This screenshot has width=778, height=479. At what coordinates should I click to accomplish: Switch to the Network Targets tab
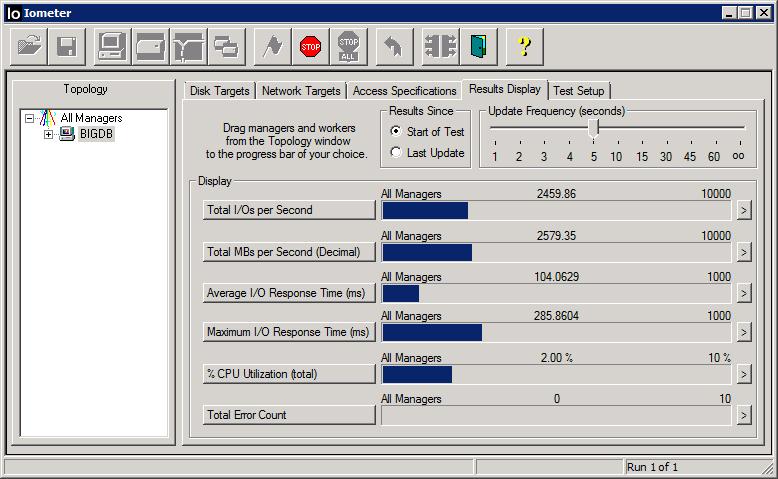(301, 91)
